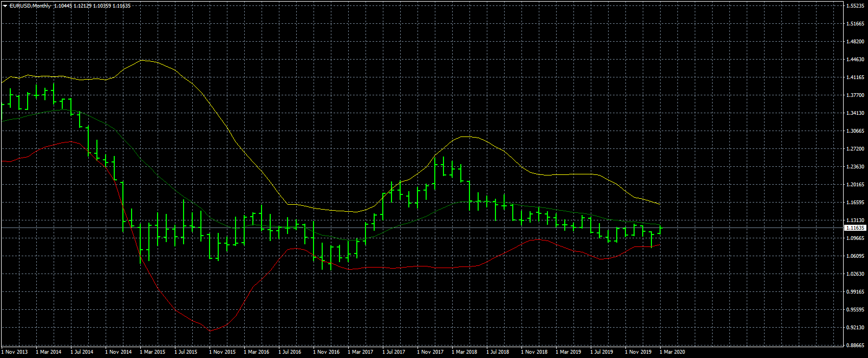The image size is (868, 358).
Task: Click the 1.20165 price axis label
Action: click(x=856, y=185)
